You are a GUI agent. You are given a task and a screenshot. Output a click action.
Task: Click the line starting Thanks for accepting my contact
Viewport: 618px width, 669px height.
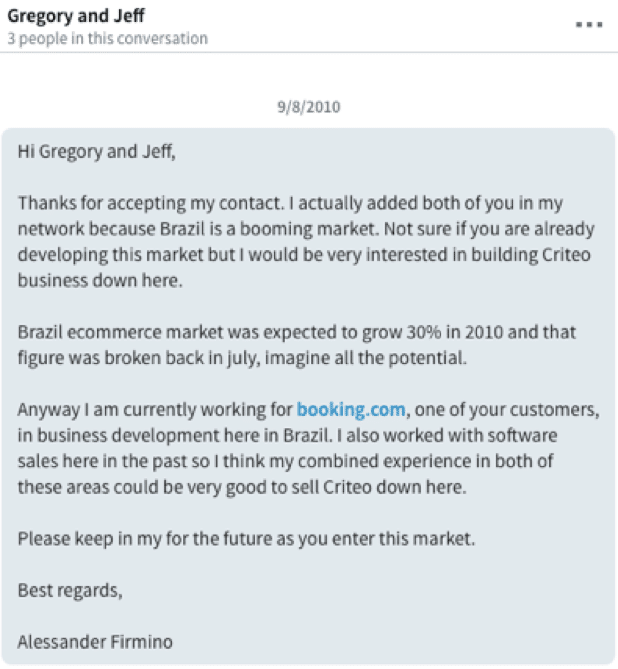tap(290, 204)
